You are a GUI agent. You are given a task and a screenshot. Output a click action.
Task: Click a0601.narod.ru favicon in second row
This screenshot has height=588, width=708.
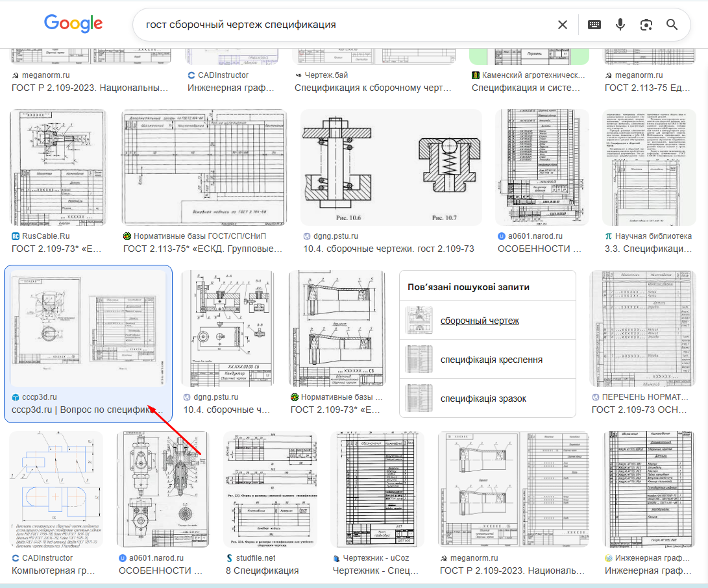coord(501,236)
